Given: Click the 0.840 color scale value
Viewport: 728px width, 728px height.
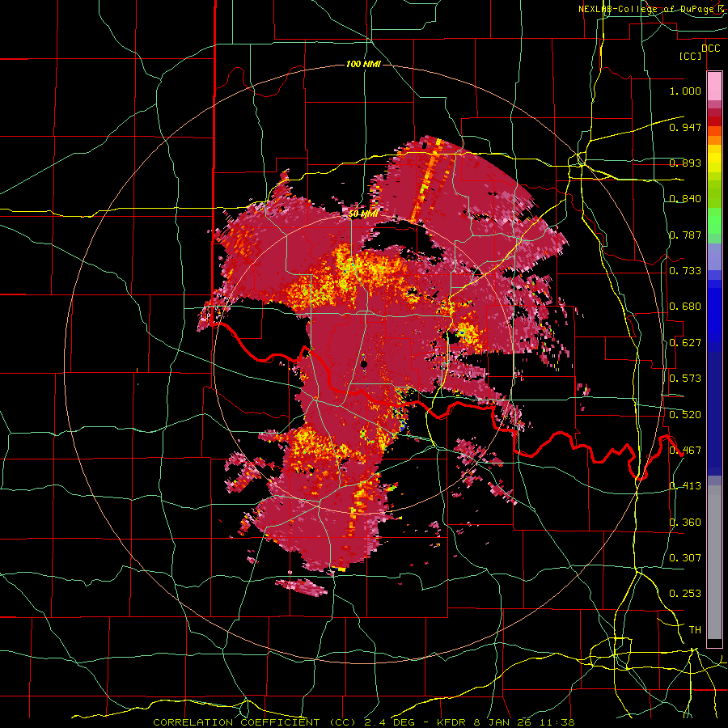Looking at the screenshot, I should (685, 199).
